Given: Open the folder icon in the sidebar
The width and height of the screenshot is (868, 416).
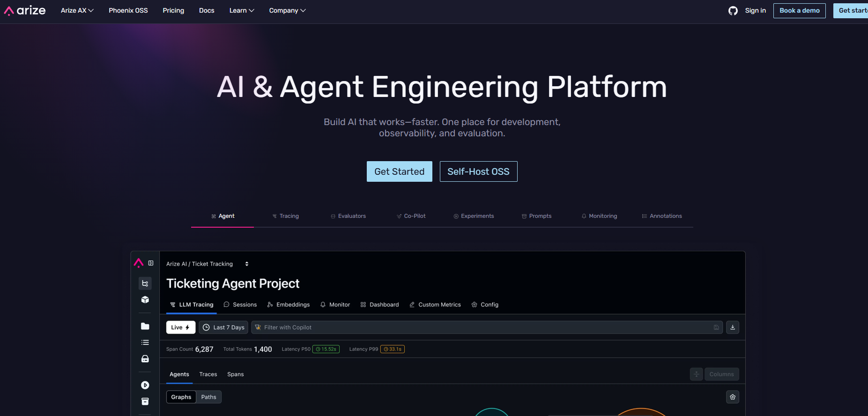Looking at the screenshot, I should (145, 326).
